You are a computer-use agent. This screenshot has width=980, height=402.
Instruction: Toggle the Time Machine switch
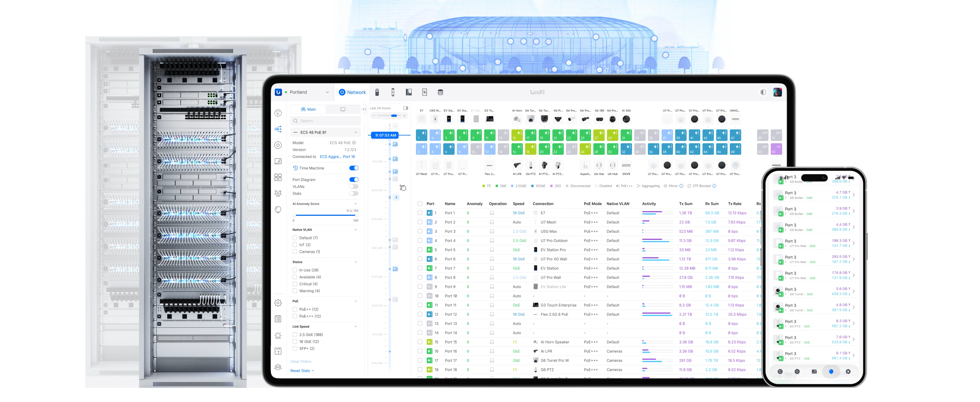tap(354, 168)
